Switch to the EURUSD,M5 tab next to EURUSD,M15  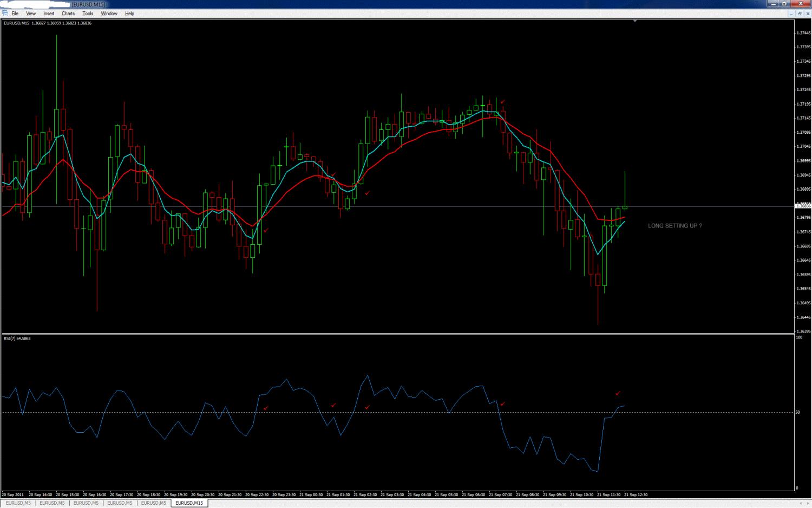pyautogui.click(x=153, y=503)
